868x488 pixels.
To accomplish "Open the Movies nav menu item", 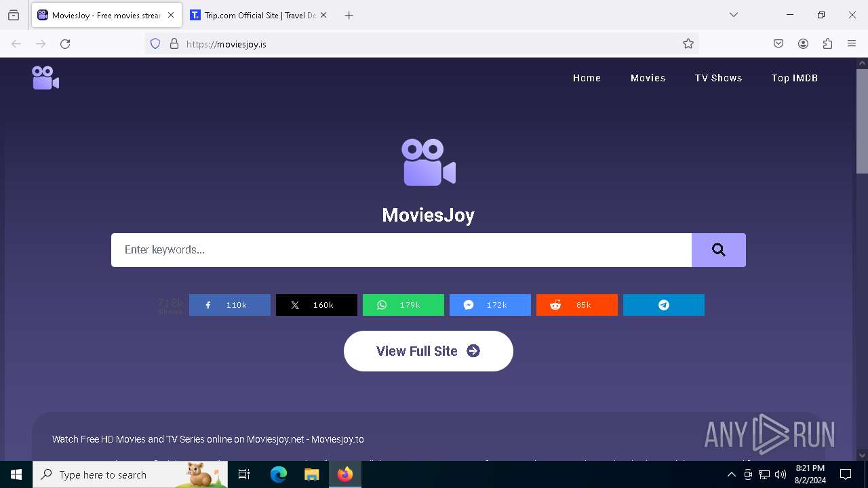I will coord(648,78).
